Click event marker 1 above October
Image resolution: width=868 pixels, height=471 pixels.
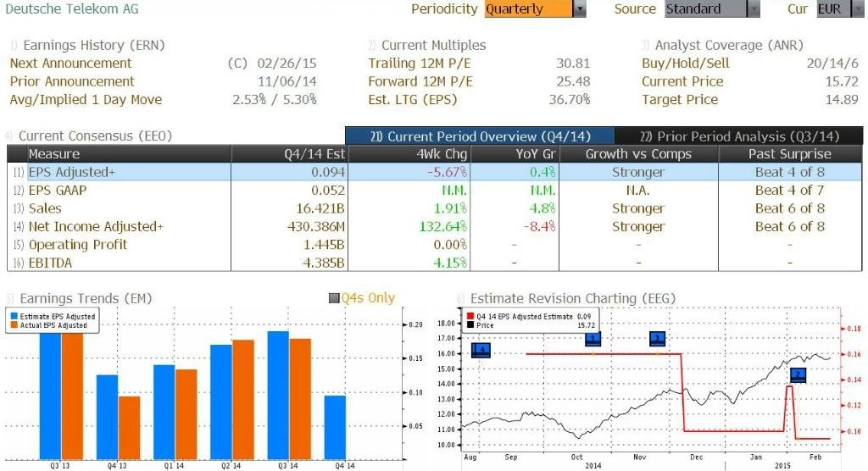pos(593,338)
